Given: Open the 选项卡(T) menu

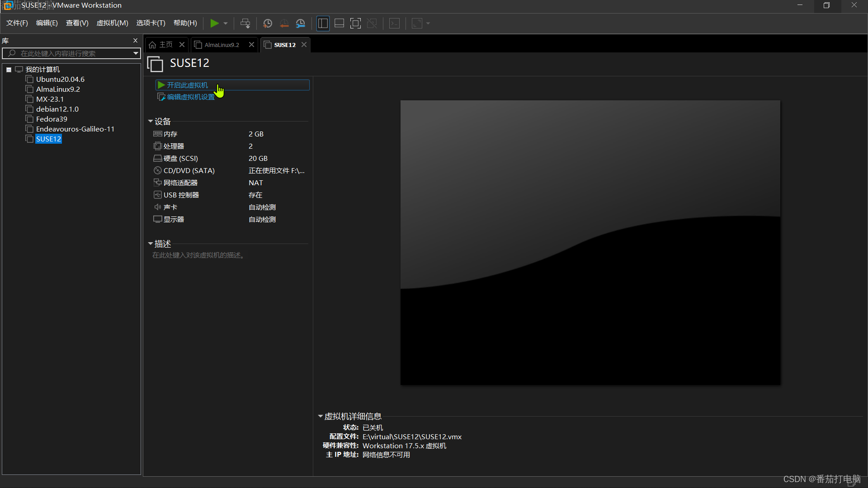Looking at the screenshot, I should (151, 23).
